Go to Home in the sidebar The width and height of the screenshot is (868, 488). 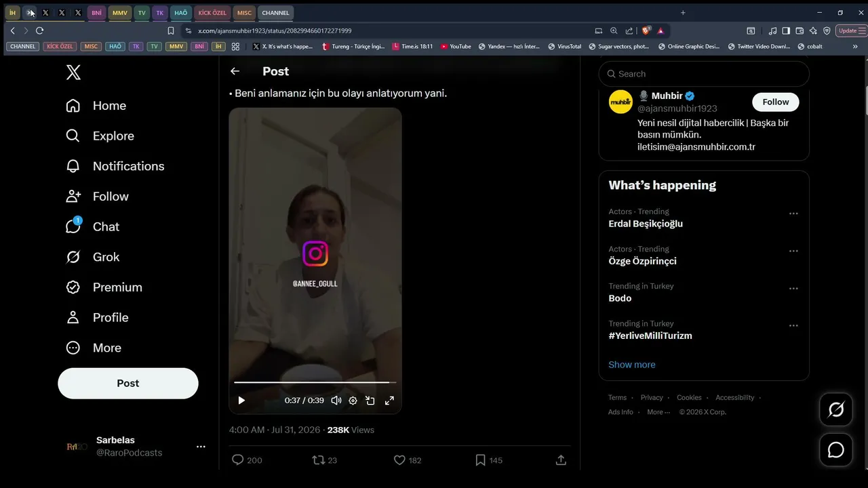pyautogui.click(x=96, y=106)
